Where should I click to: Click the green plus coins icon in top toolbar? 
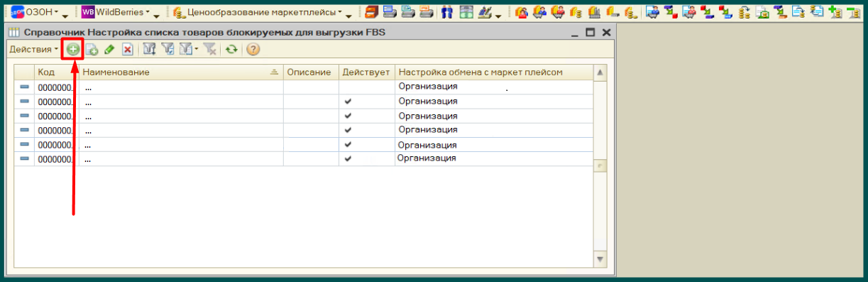click(x=835, y=12)
